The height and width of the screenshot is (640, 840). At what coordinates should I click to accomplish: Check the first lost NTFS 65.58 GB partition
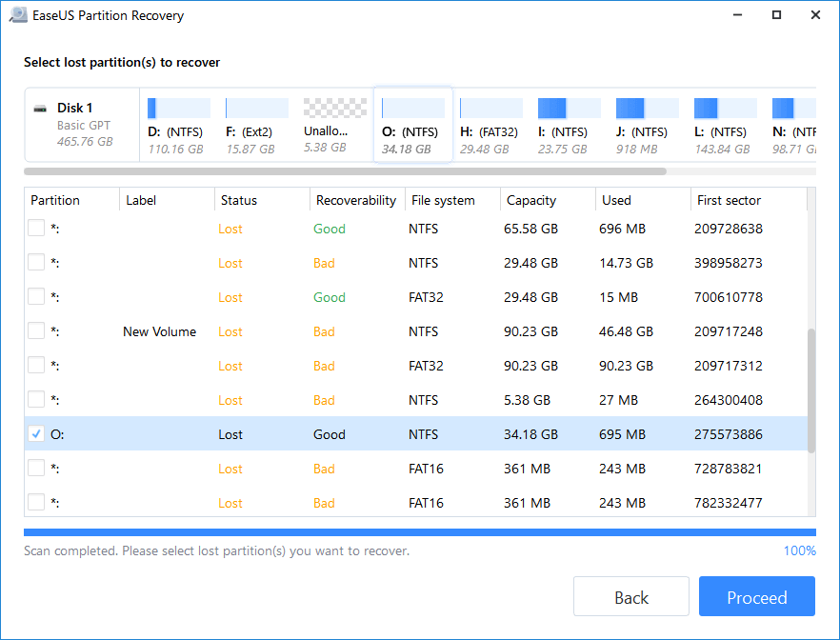[35, 229]
